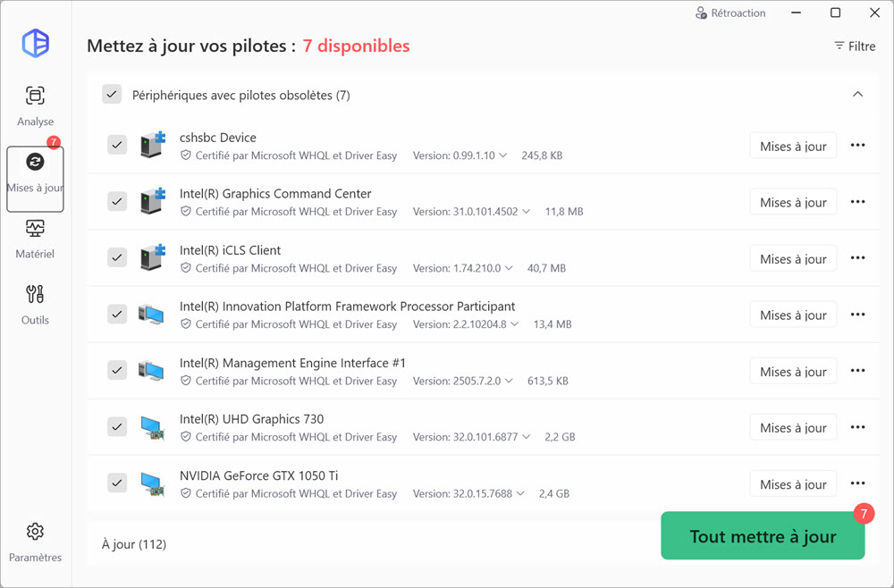
Task: Open more options for Intel(R) UHD Graphics 730
Action: click(857, 427)
